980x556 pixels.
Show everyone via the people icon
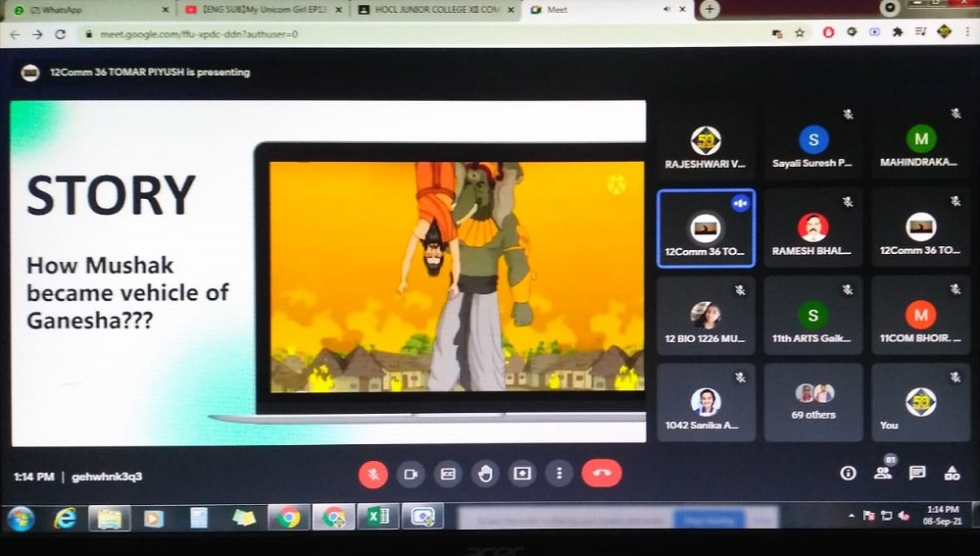click(883, 473)
